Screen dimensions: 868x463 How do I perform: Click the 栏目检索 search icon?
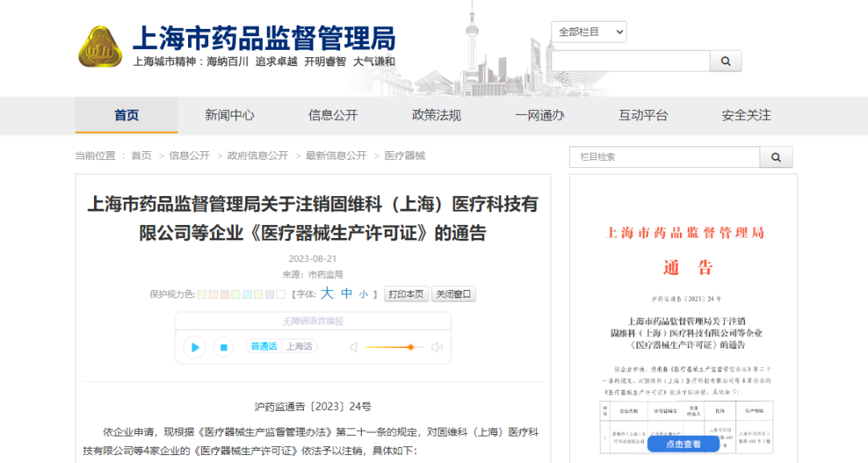(x=776, y=157)
